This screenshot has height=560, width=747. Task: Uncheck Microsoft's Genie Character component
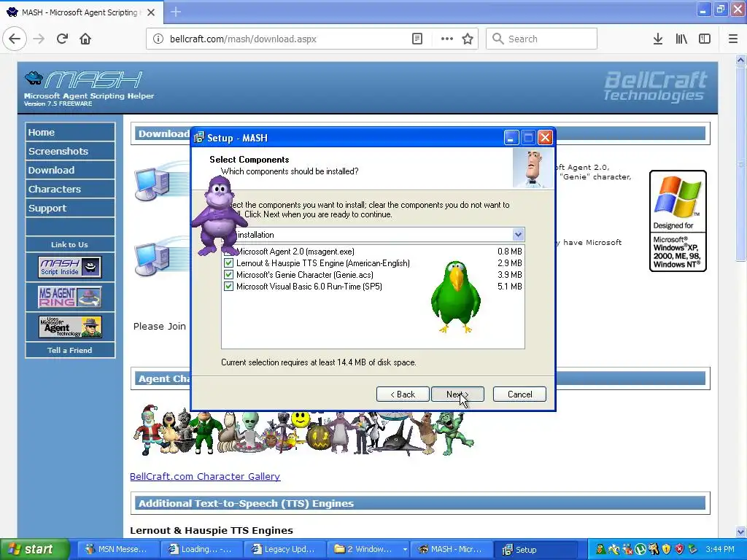[x=228, y=275]
